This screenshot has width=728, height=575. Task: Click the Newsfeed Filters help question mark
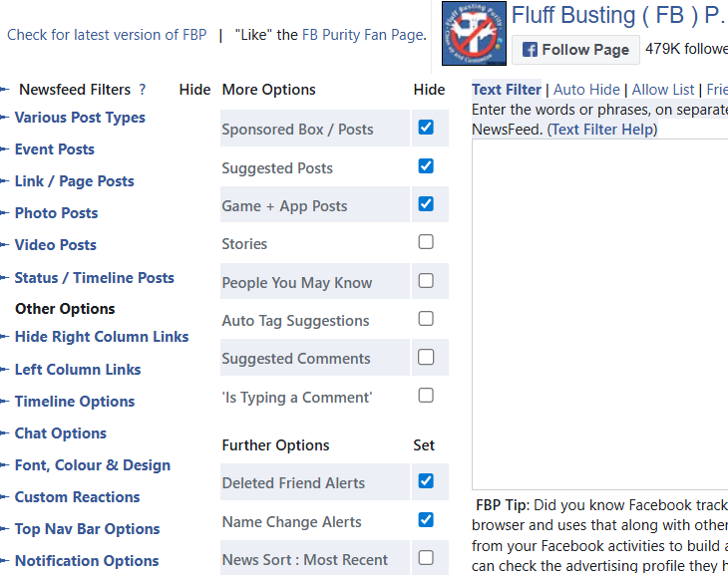tap(142, 89)
